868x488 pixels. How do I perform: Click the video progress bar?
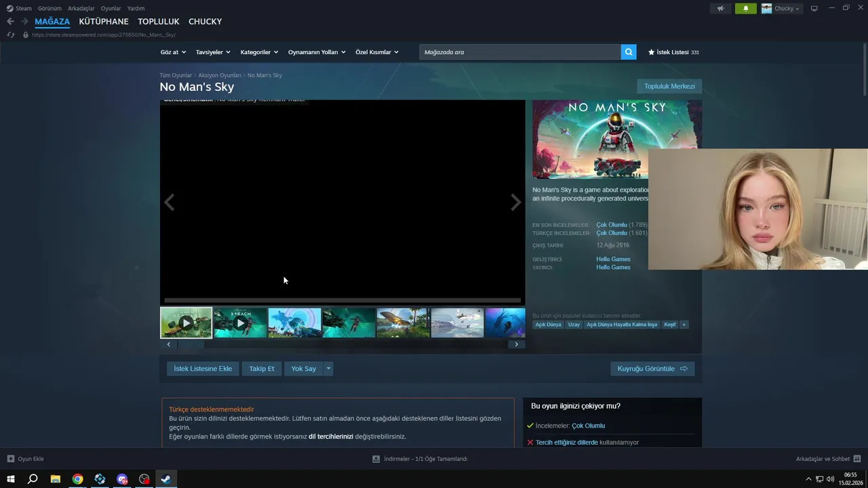(x=342, y=300)
